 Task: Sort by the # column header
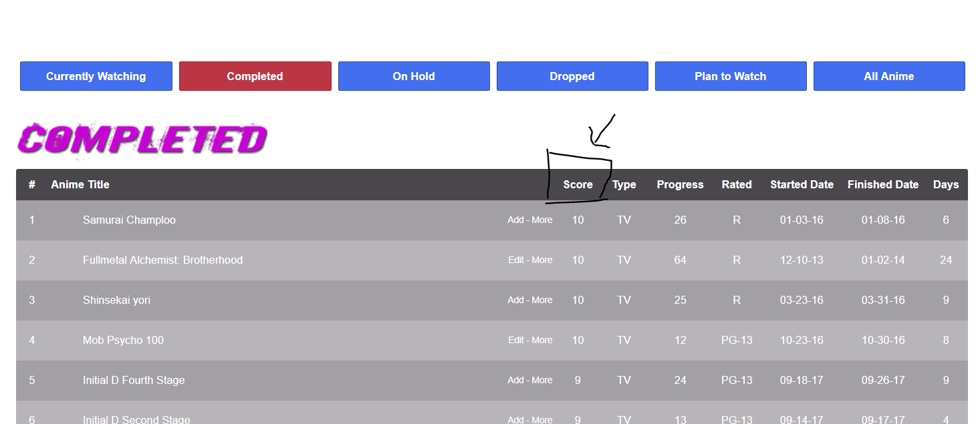tap(32, 185)
